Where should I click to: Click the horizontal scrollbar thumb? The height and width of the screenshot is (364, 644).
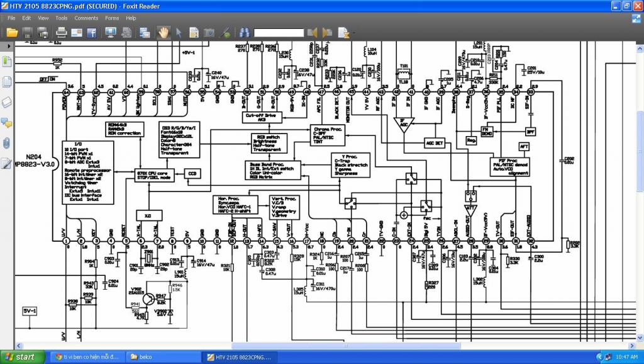coord(346,346)
